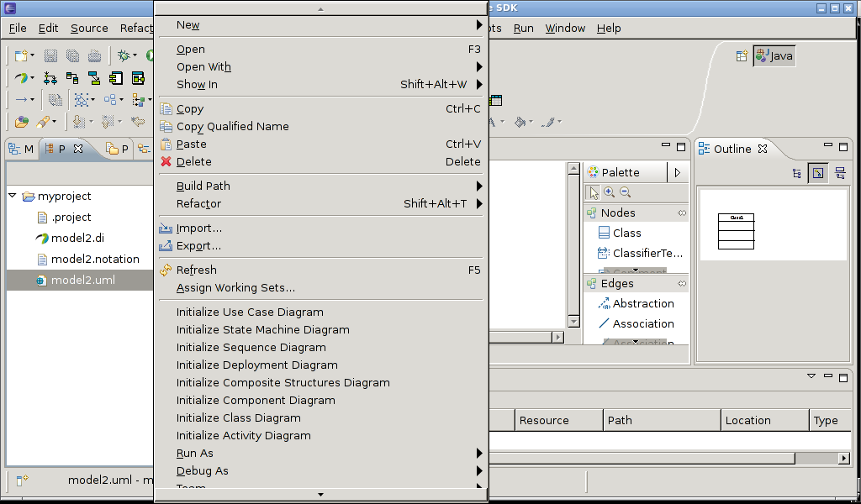Click the composite structure diagram toolbar icon
861x504 pixels.
click(138, 78)
